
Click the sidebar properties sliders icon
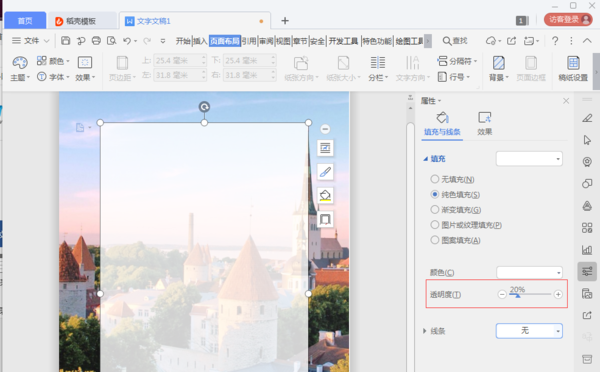[x=587, y=271]
